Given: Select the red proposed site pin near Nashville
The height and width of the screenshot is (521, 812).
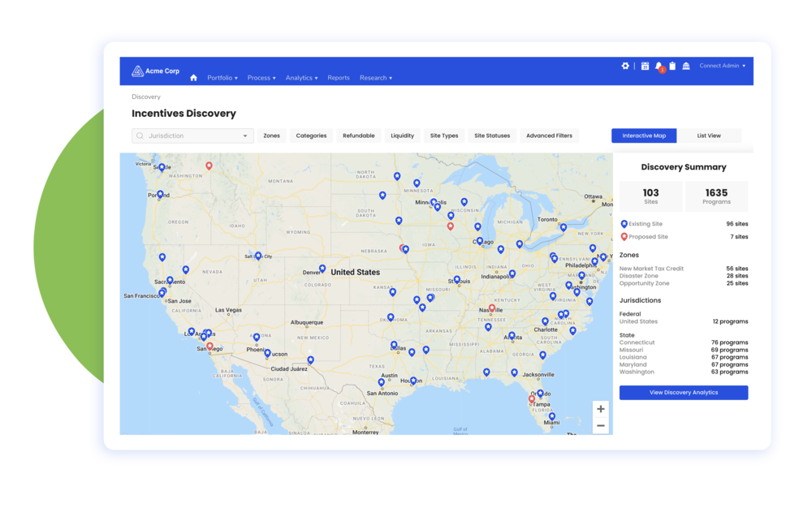Looking at the screenshot, I should (491, 308).
